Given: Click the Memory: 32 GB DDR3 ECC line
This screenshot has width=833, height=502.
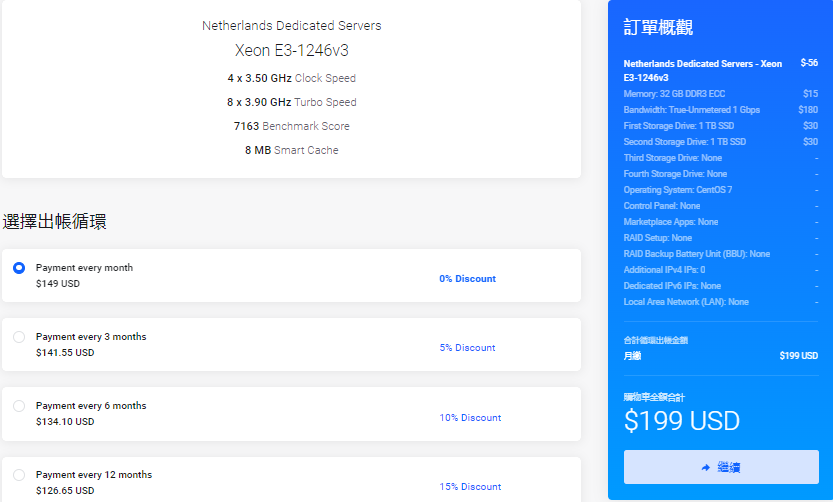Looking at the screenshot, I should click(x=675, y=94).
